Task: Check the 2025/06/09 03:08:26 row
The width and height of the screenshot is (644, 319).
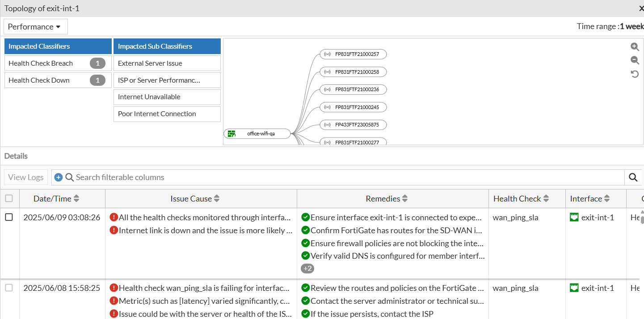Action: point(9,217)
